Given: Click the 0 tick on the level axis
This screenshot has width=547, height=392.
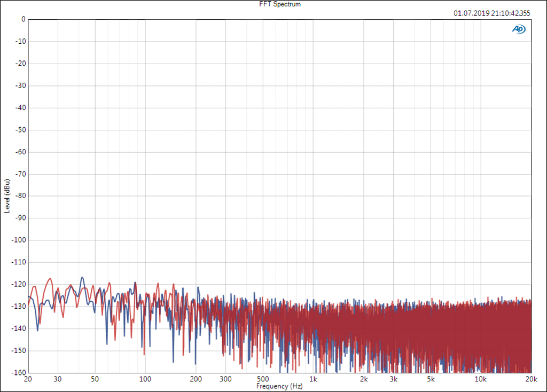Looking at the screenshot, I should pyautogui.click(x=23, y=19).
